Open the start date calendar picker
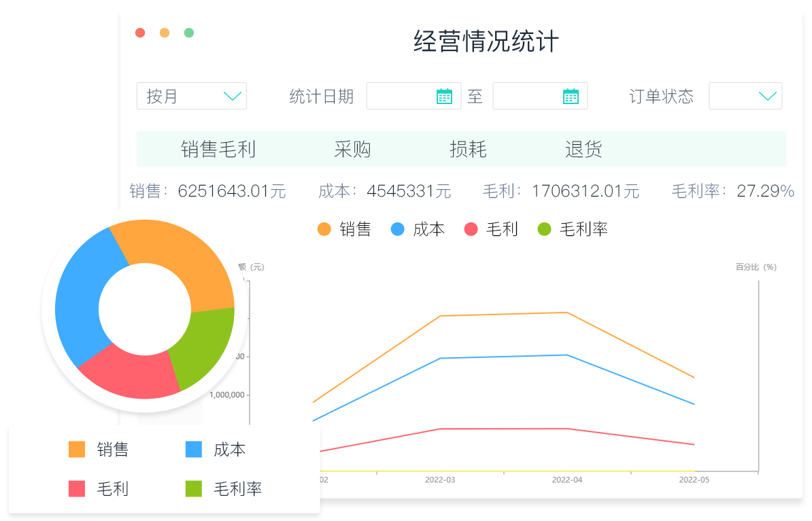812x521 pixels. (445, 95)
